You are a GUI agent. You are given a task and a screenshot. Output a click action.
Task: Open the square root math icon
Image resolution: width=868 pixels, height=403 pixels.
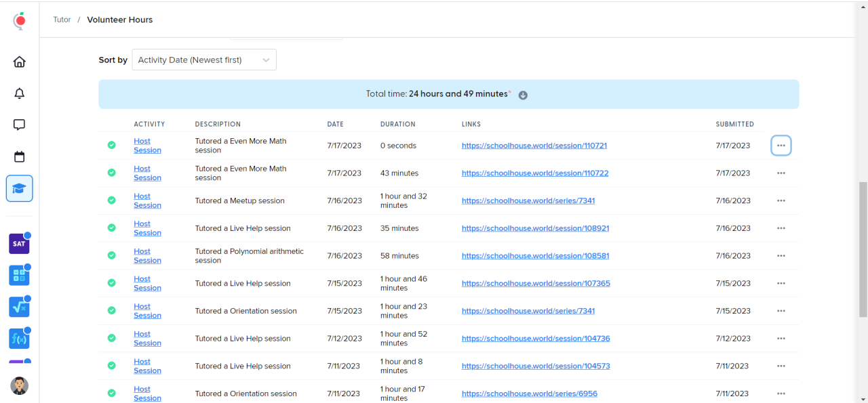pos(19,307)
